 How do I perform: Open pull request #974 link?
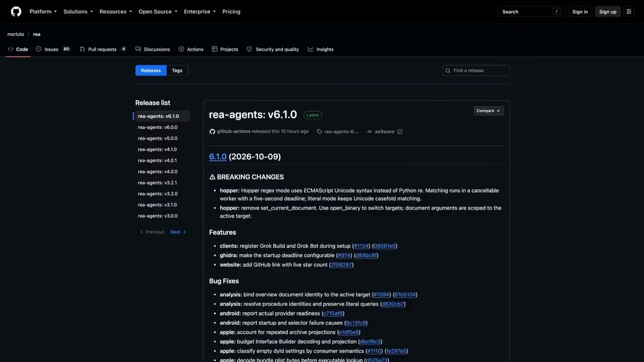pos(344,255)
